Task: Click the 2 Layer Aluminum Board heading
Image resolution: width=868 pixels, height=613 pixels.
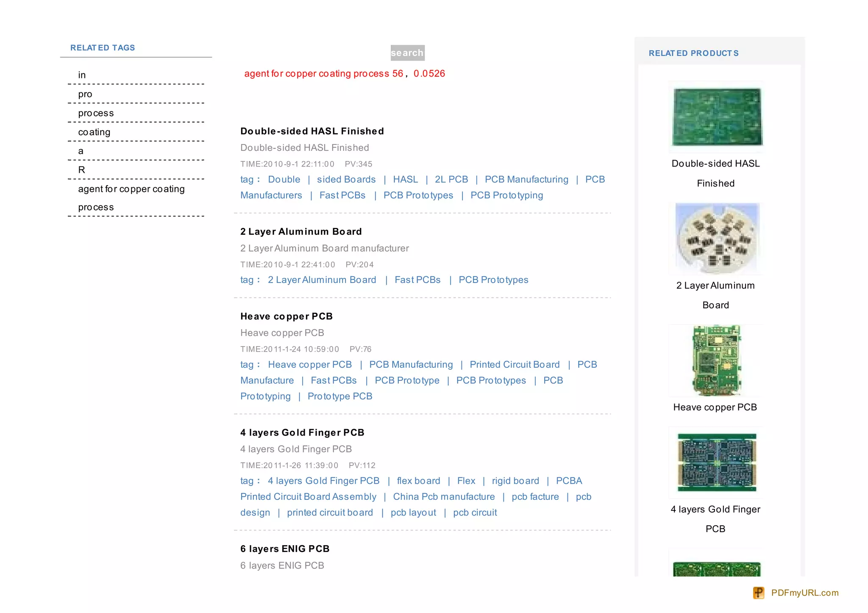Action: [301, 232]
